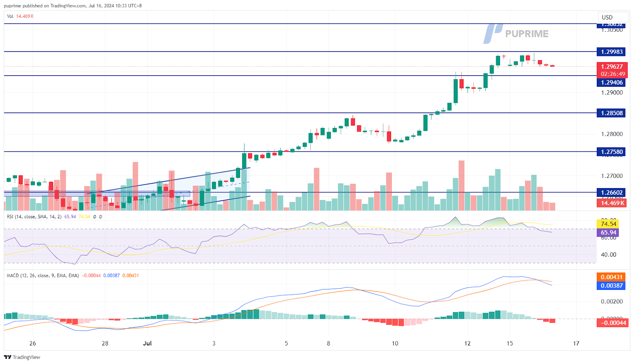634x364 pixels.
Task: Select the 1.29983 price level label
Action: coord(611,51)
